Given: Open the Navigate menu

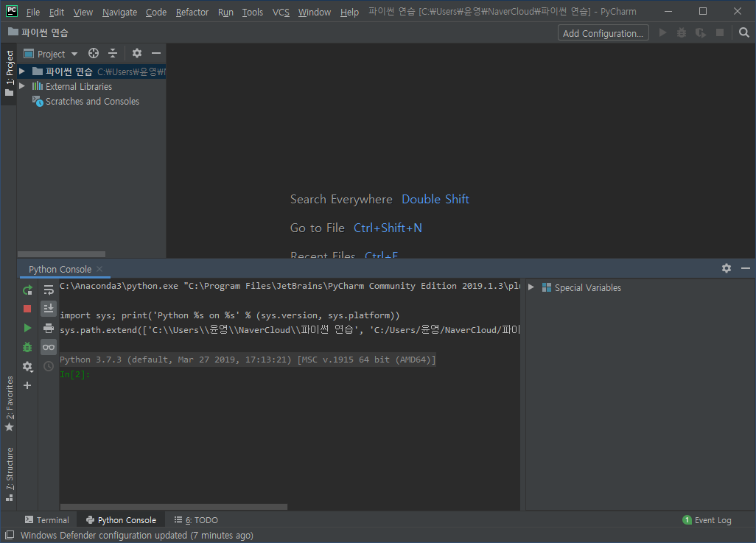Looking at the screenshot, I should (119, 12).
